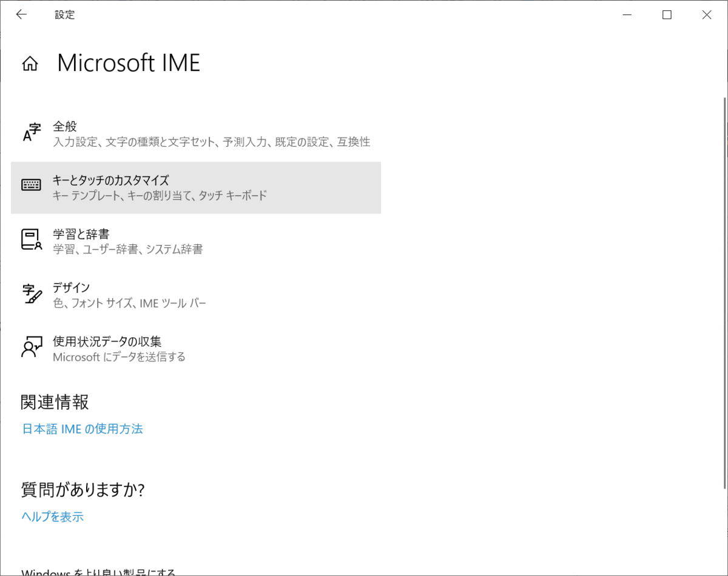Click the 質問がありますか? heading

click(83, 489)
